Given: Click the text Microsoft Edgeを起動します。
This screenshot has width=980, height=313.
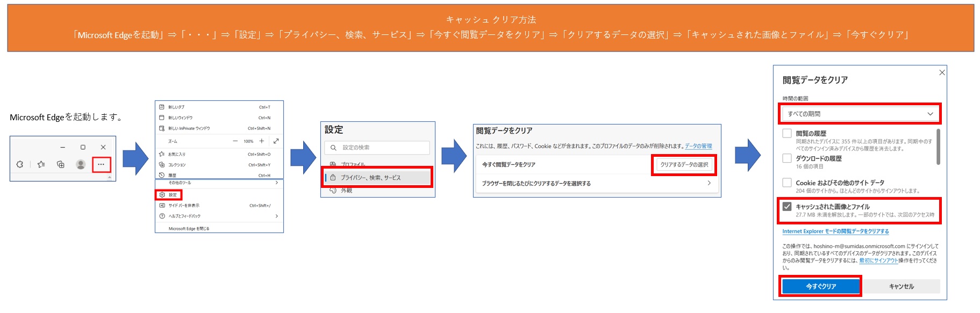Looking at the screenshot, I should [x=68, y=117].
